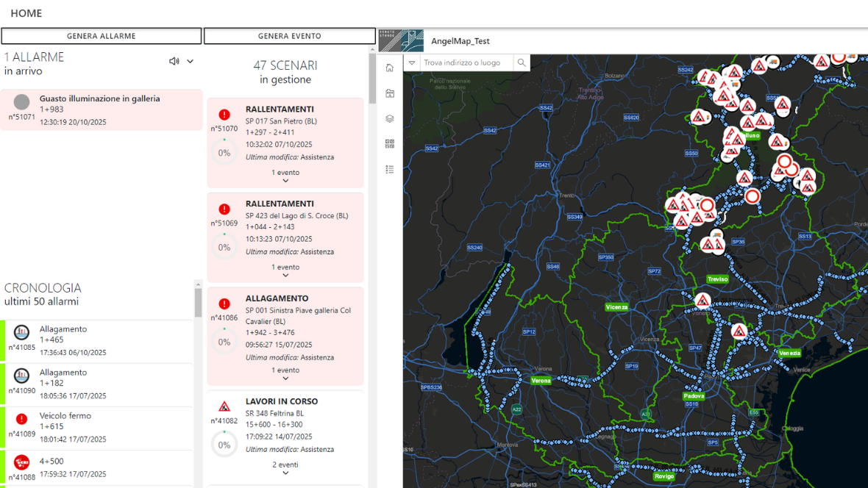The image size is (868, 488).
Task: Mute the alarm sound speaker icon
Action: pyautogui.click(x=174, y=61)
